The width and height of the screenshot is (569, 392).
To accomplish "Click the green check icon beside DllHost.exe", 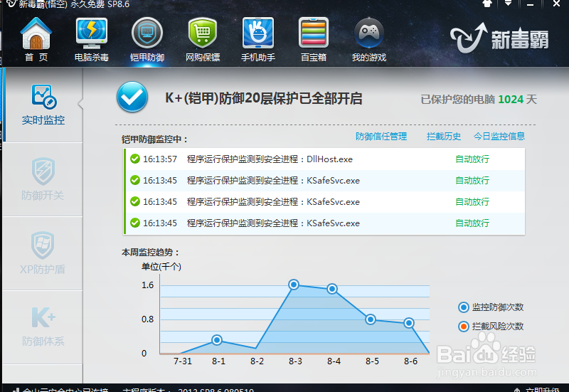I will [135, 159].
